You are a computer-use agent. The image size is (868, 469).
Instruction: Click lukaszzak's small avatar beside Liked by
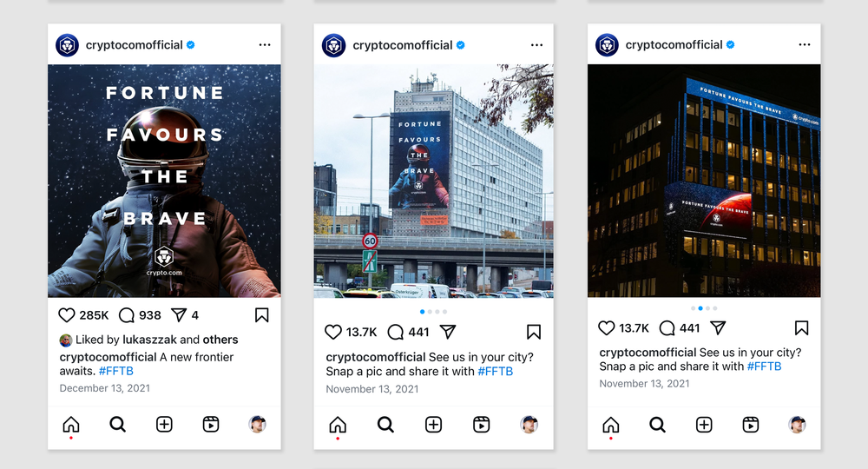pyautogui.click(x=65, y=340)
